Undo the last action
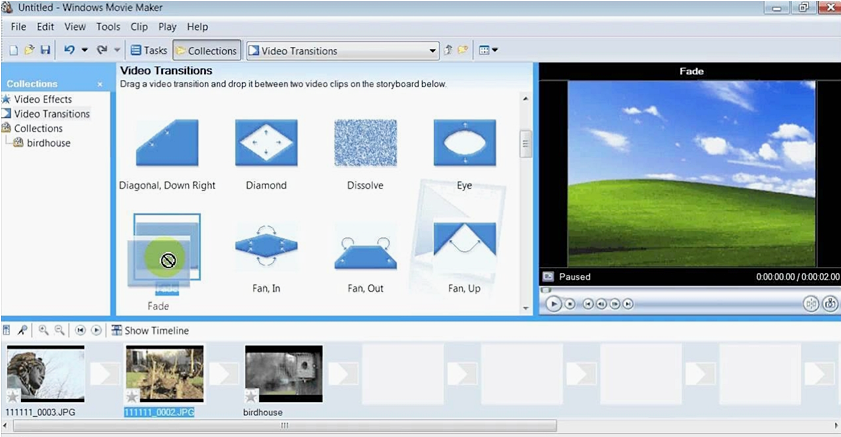Image resolution: width=841 pixels, height=437 pixels. (69, 50)
